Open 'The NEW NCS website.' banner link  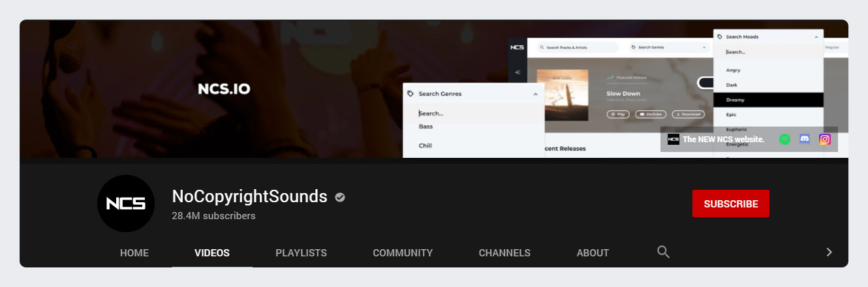(716, 139)
